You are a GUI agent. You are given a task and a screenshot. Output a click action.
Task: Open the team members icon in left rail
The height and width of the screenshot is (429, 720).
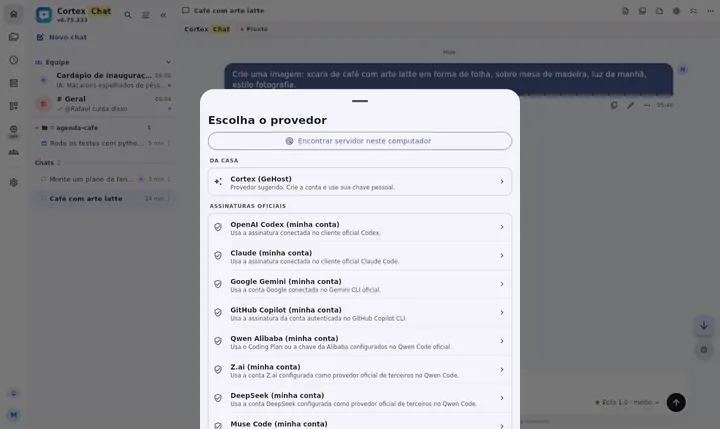coord(14,152)
